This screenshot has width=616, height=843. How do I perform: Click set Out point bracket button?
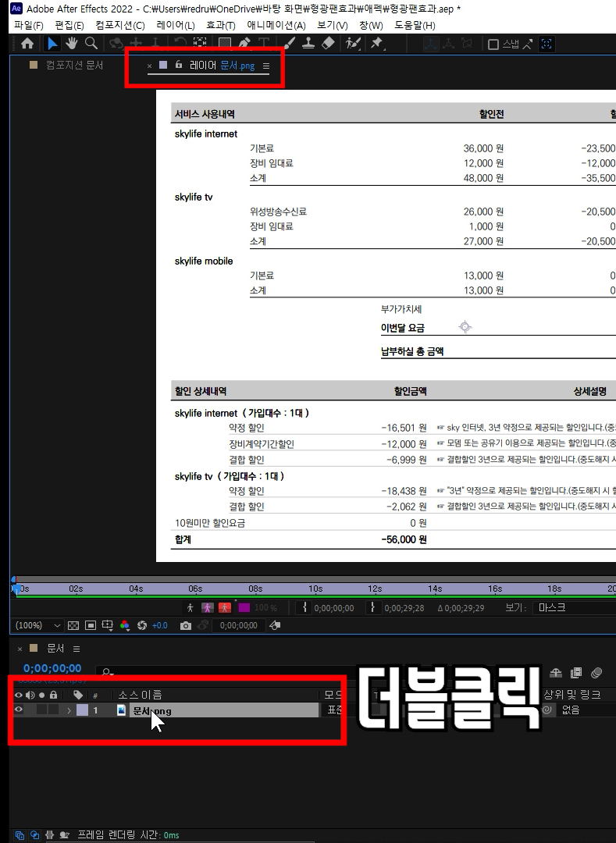(x=372, y=607)
